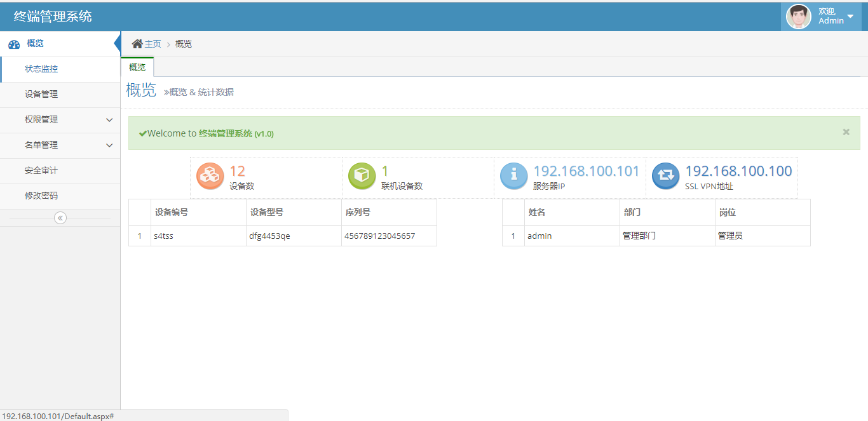Click the 主页 breadcrumb link
Viewport: 868px width, 421px height.
tap(153, 44)
